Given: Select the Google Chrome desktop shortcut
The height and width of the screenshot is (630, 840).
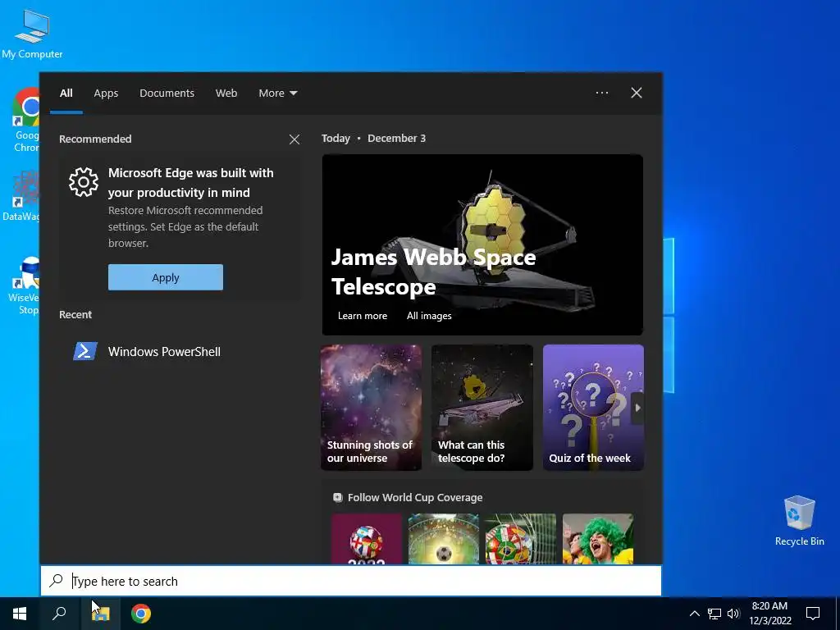Looking at the screenshot, I should (x=25, y=121).
